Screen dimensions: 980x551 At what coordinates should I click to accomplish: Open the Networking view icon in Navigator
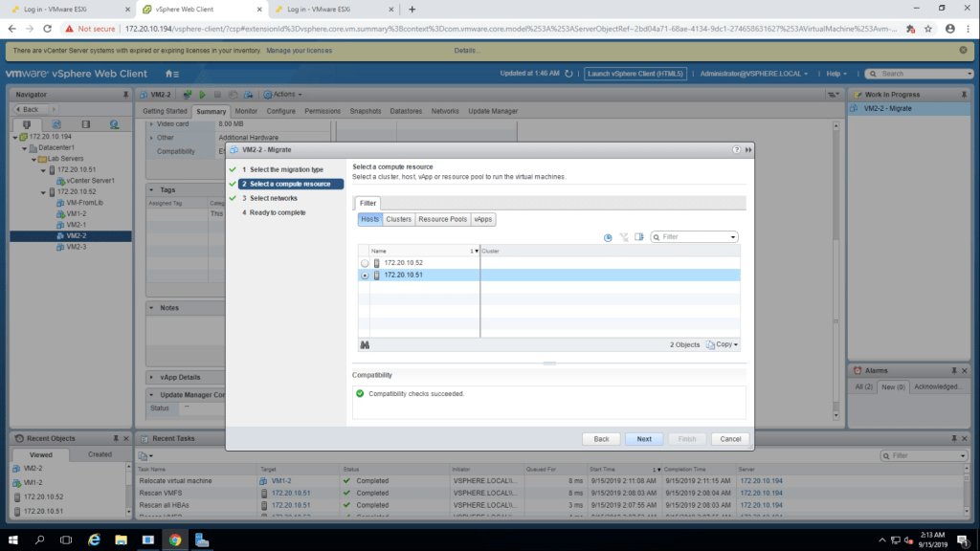tap(114, 124)
